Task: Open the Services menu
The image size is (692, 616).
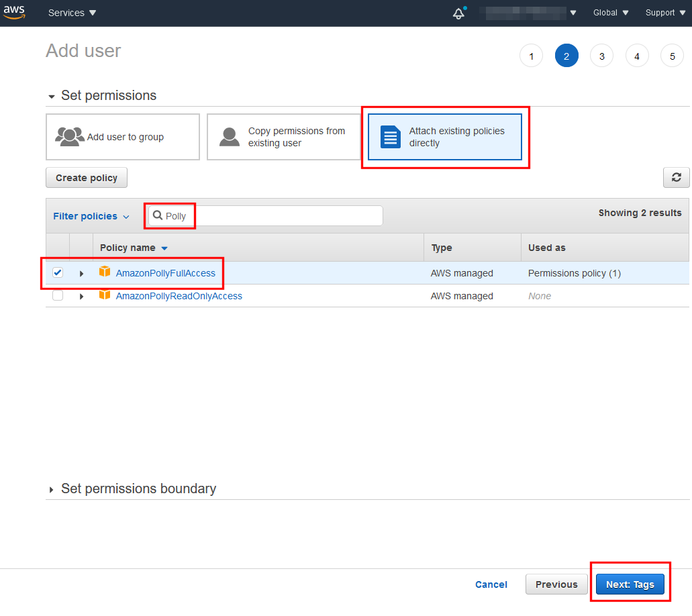Action: 71,12
